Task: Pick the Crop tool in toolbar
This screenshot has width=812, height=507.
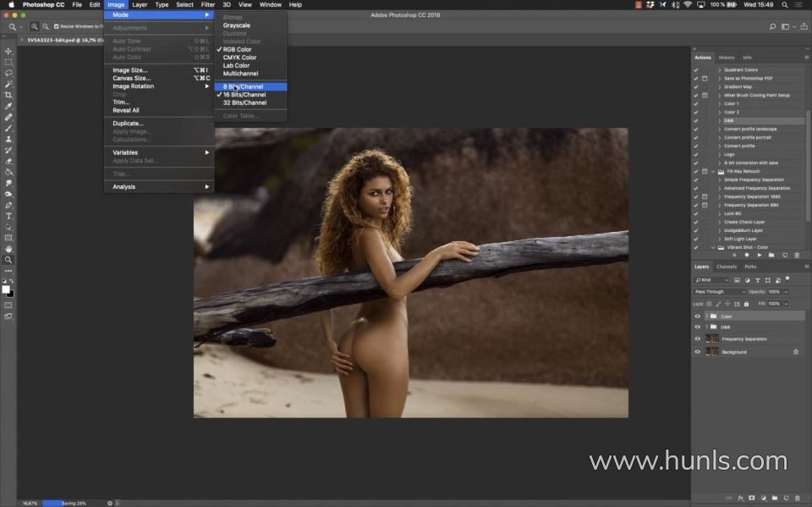Action: (x=8, y=95)
